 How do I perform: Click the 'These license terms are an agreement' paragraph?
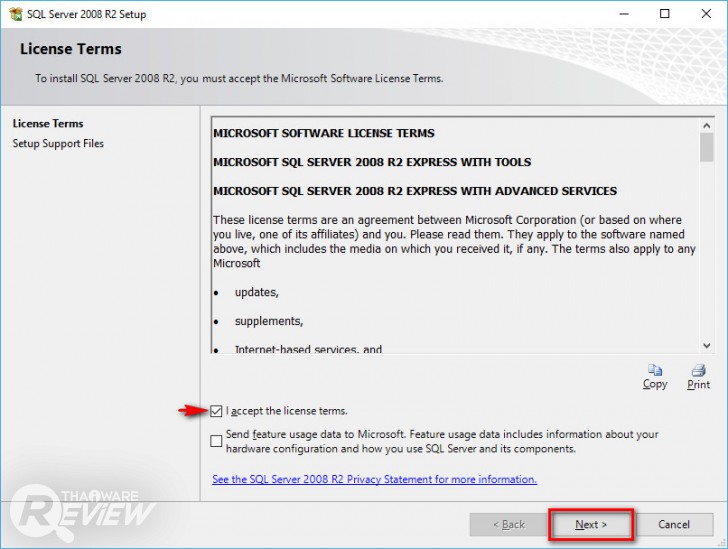[x=454, y=242]
